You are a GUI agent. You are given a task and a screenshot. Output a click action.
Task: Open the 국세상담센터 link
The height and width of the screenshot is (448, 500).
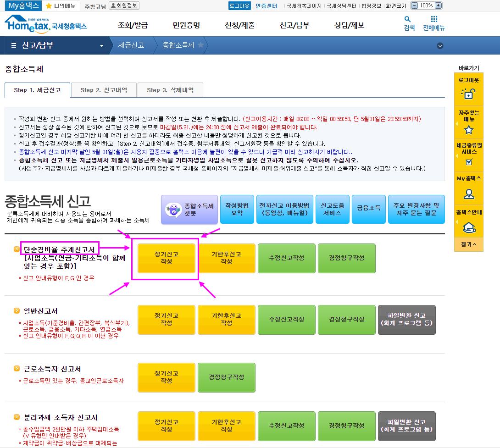(342, 6)
